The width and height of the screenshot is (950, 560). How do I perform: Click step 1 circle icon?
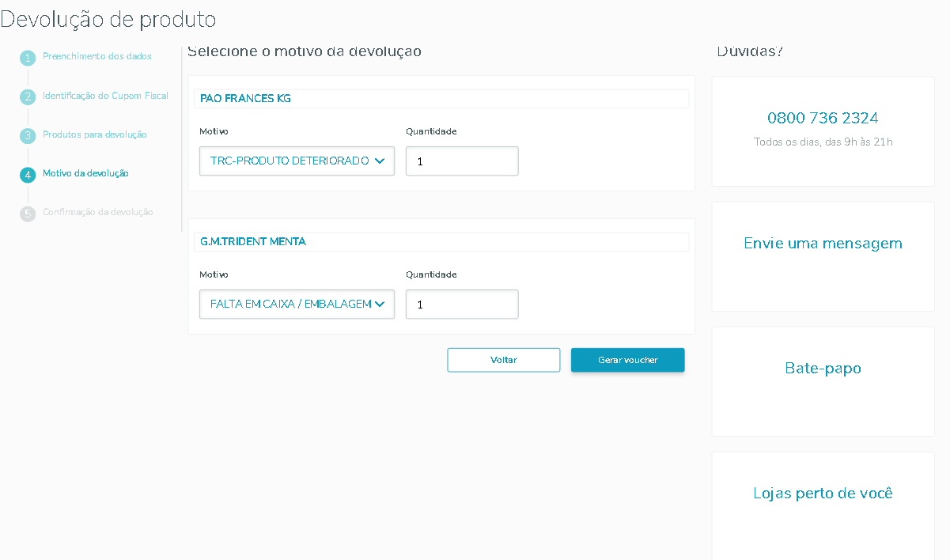coord(28,58)
